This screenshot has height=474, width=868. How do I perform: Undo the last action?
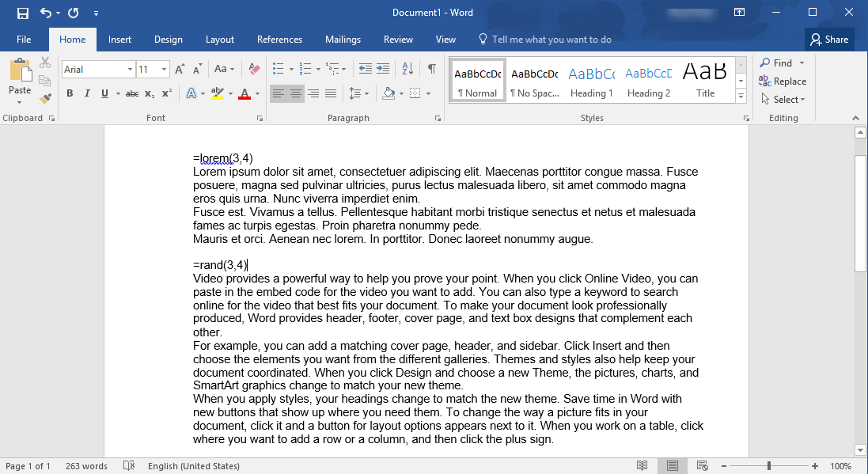pyautogui.click(x=46, y=13)
